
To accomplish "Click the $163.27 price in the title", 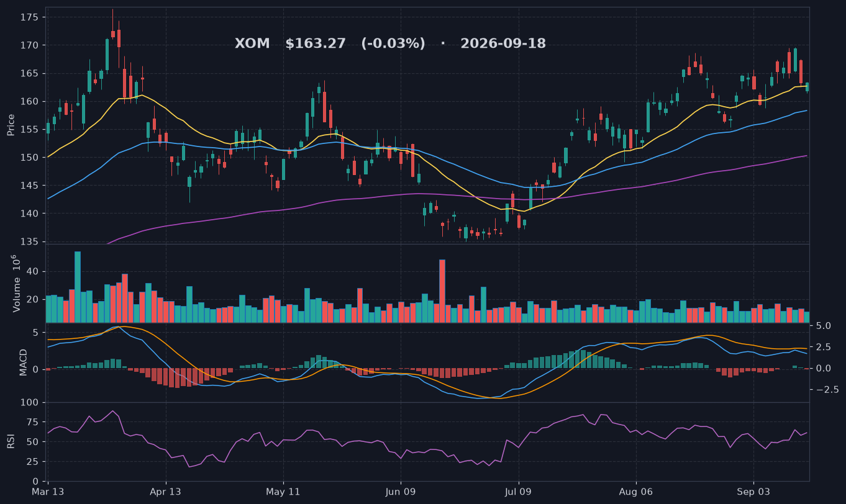I will tap(316, 44).
